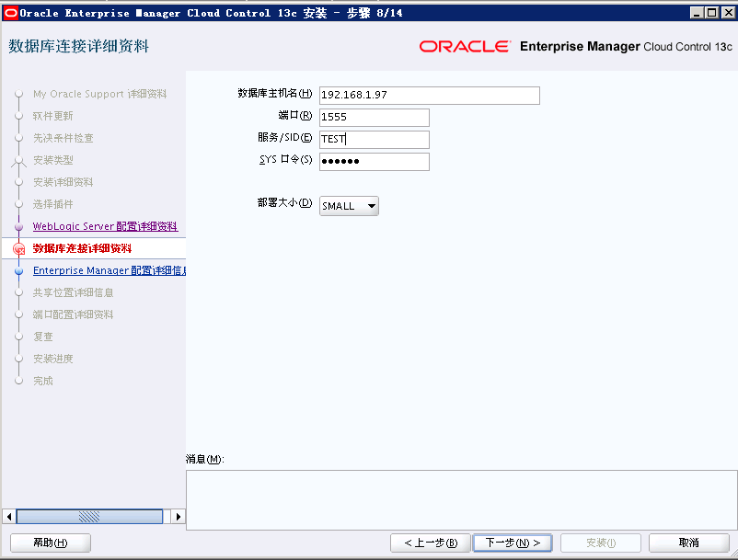
Task: Click the 上一步(B) back button
Action: (x=430, y=543)
